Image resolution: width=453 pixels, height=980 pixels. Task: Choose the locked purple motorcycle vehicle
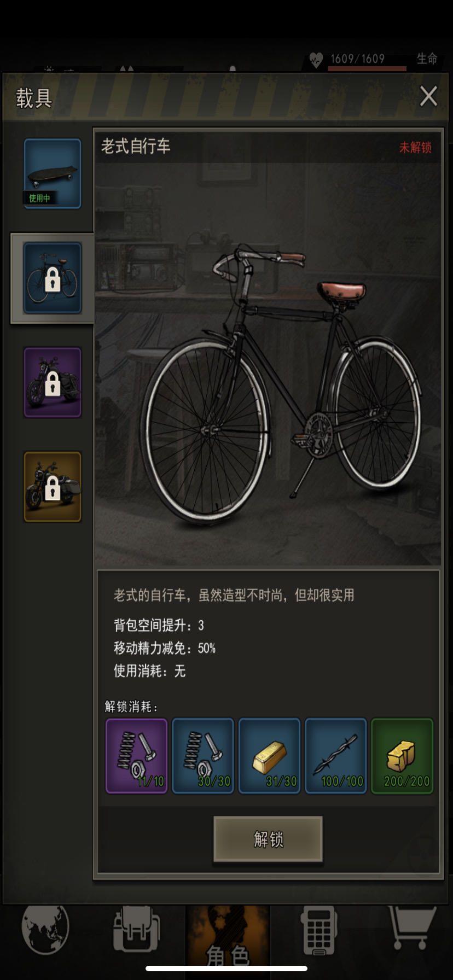53,382
